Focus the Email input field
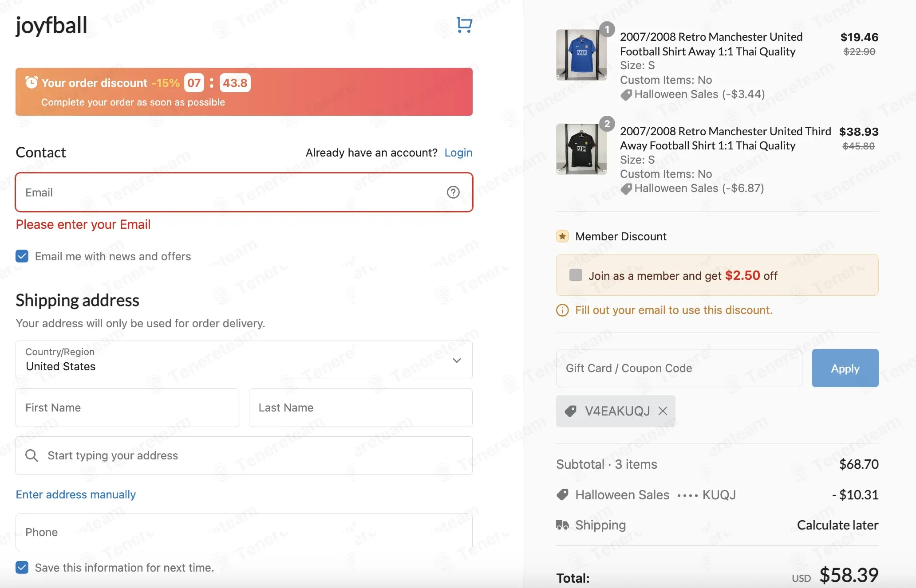 tap(244, 192)
